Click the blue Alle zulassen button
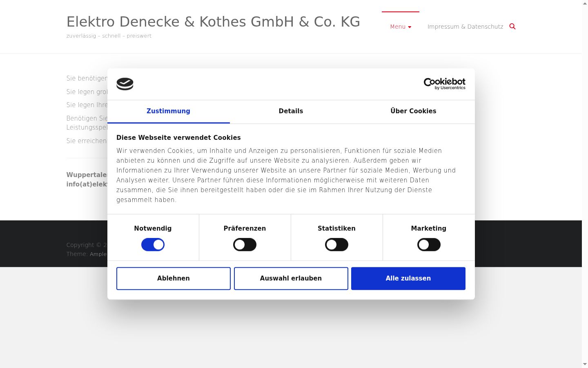This screenshot has height=368, width=588. (408, 278)
